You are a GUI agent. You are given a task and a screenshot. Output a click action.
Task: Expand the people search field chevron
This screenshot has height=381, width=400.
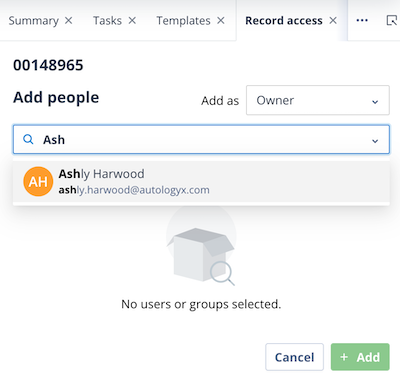375,141
